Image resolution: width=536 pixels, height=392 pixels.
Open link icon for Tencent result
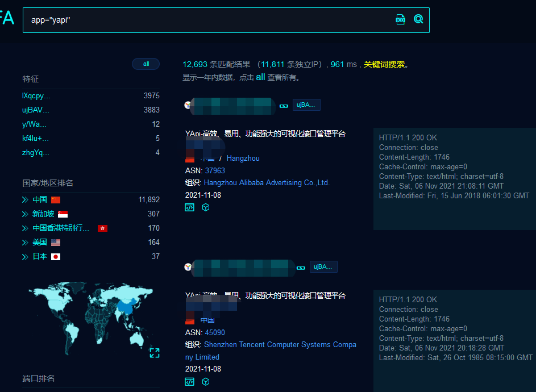pos(301,268)
